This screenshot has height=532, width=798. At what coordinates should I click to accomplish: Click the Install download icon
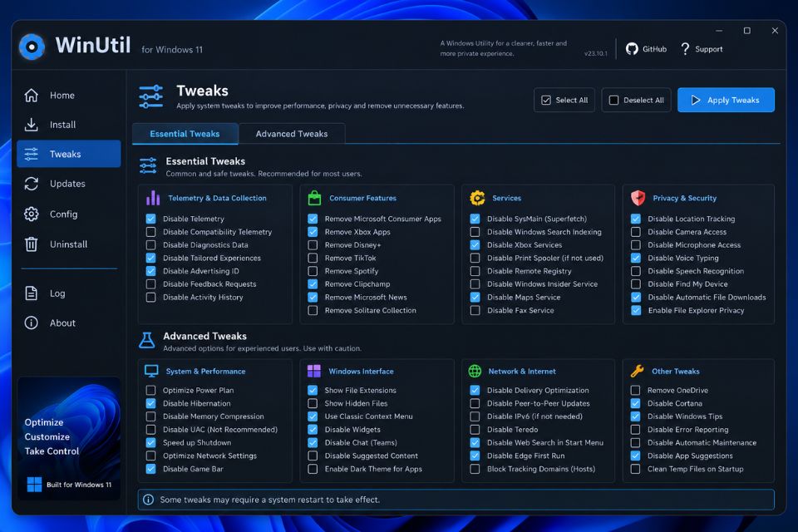pyautogui.click(x=32, y=124)
